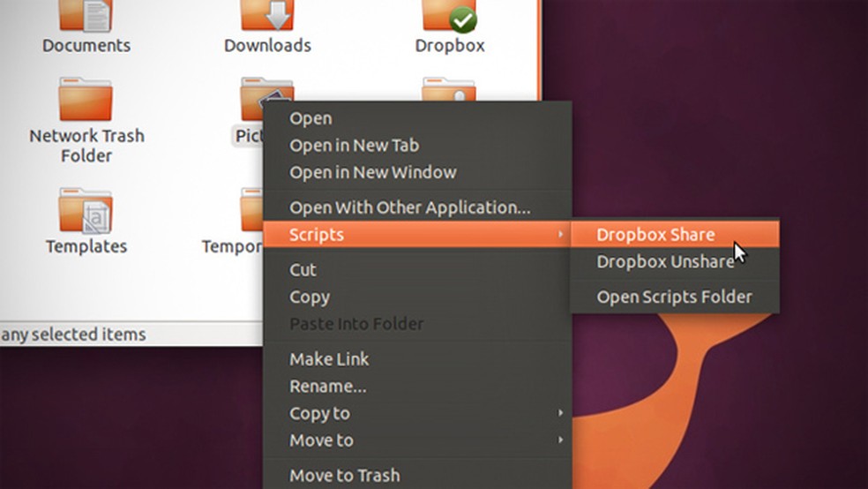This screenshot has width=868, height=489.
Task: Click the Dropbox folder label
Action: (450, 45)
